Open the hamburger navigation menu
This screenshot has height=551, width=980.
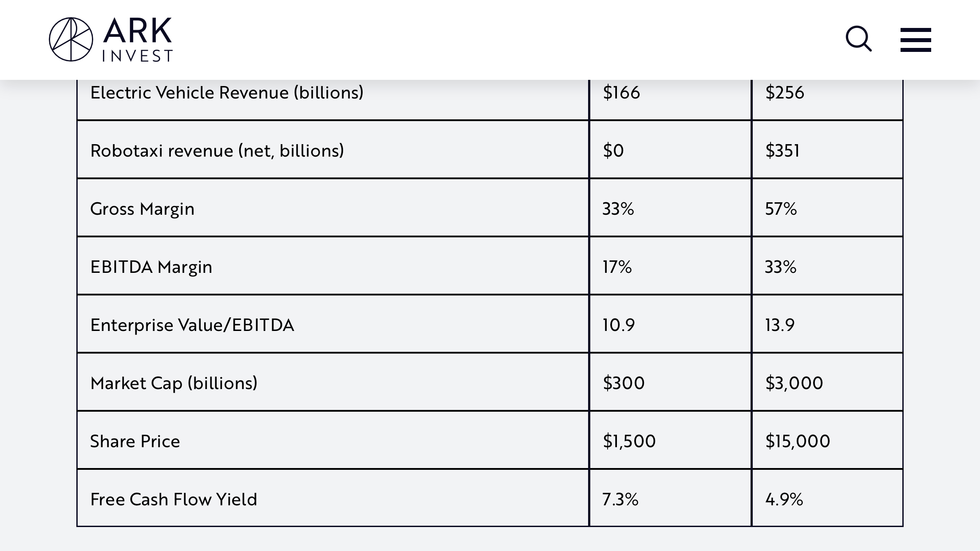916,40
